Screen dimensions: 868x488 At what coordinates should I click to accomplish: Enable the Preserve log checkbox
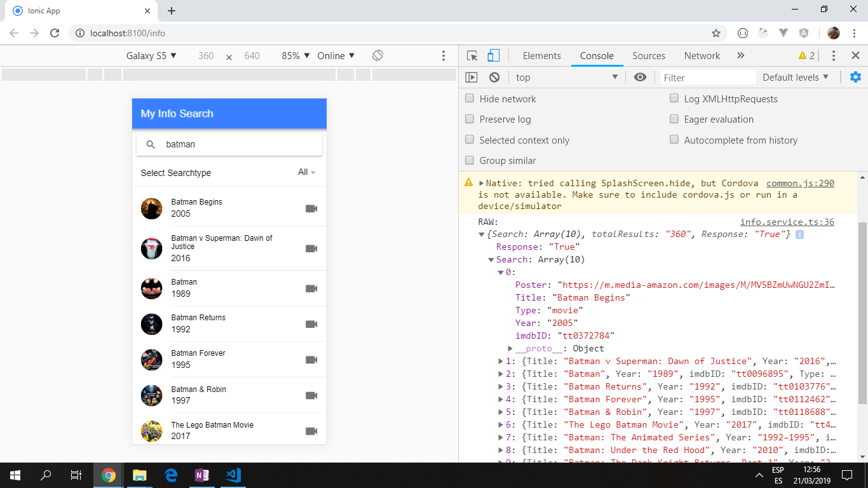(x=470, y=119)
